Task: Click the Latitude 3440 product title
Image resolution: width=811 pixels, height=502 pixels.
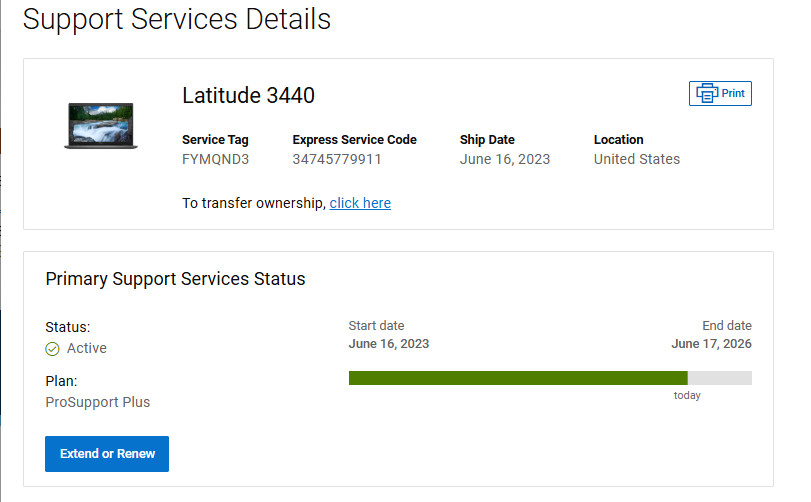Action: 248,96
